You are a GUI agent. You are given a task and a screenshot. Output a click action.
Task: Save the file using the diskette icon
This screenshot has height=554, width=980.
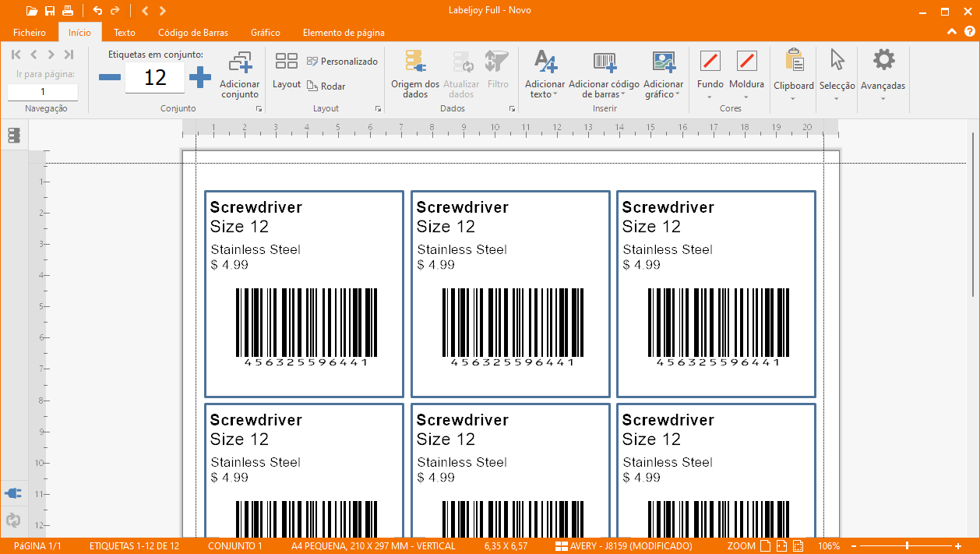tap(50, 11)
